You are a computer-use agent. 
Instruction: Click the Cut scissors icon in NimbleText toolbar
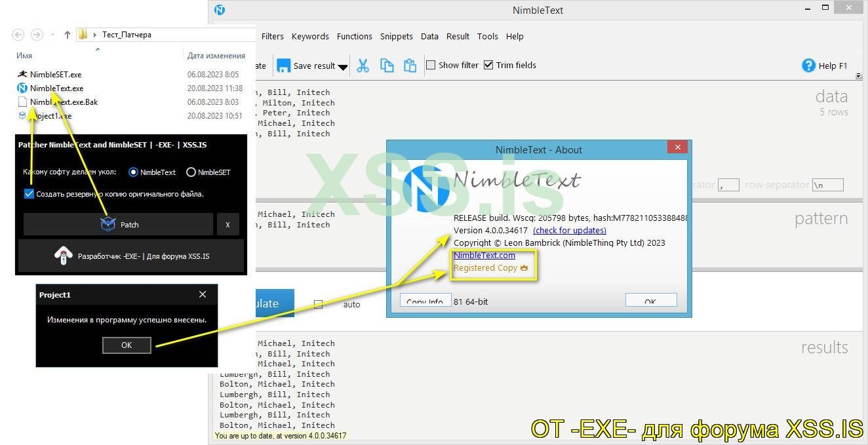click(363, 66)
